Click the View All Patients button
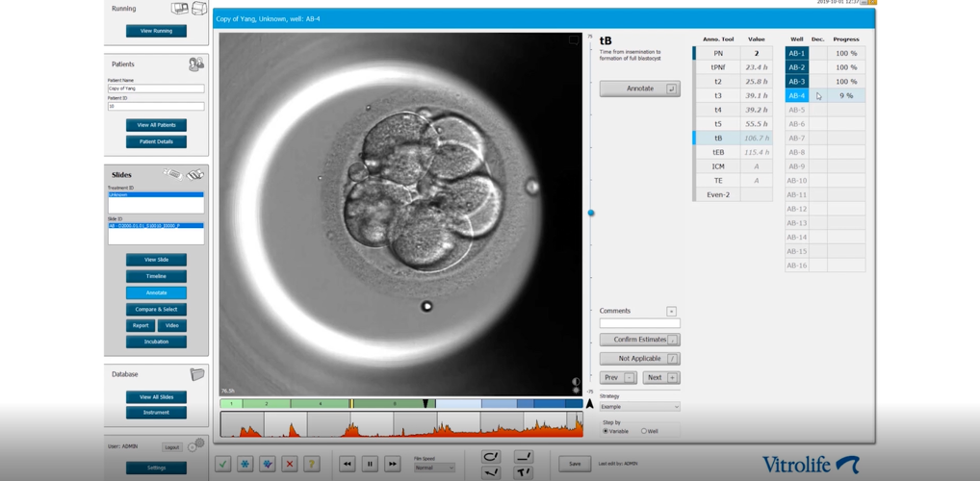The width and height of the screenshot is (980, 481). pos(156,125)
